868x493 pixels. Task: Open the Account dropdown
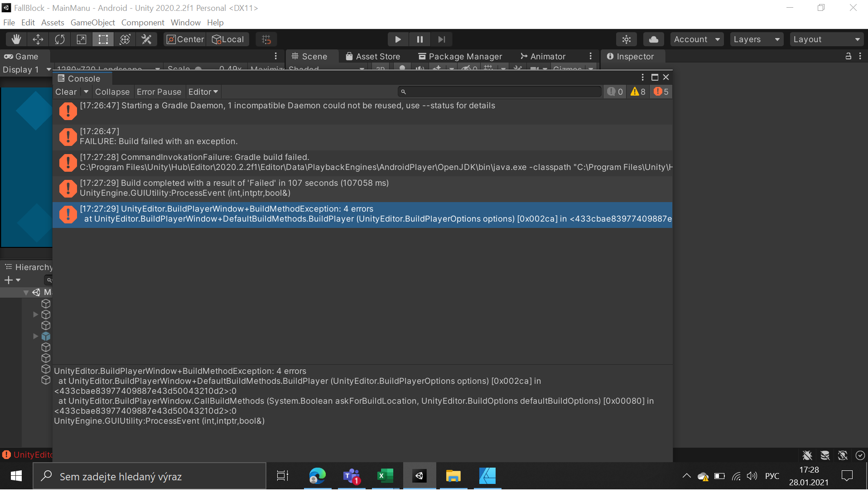click(697, 39)
